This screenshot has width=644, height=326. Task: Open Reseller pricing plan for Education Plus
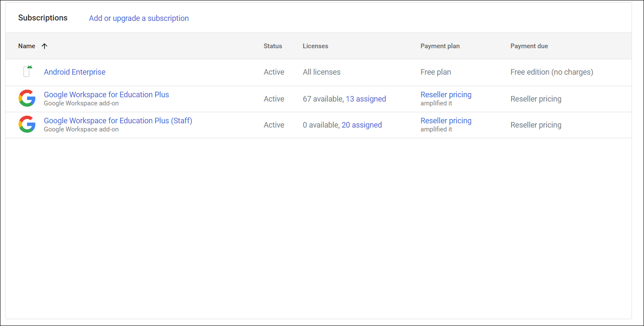click(x=446, y=95)
